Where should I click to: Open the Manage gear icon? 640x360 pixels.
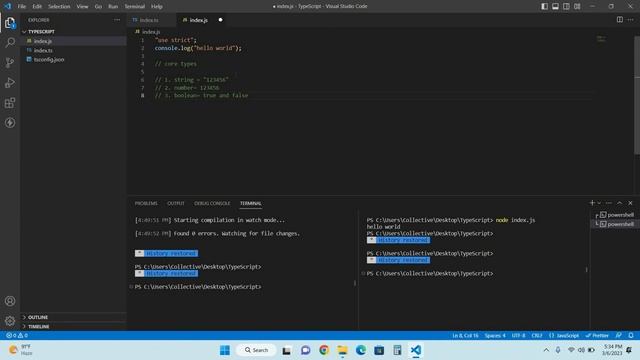coord(10,321)
